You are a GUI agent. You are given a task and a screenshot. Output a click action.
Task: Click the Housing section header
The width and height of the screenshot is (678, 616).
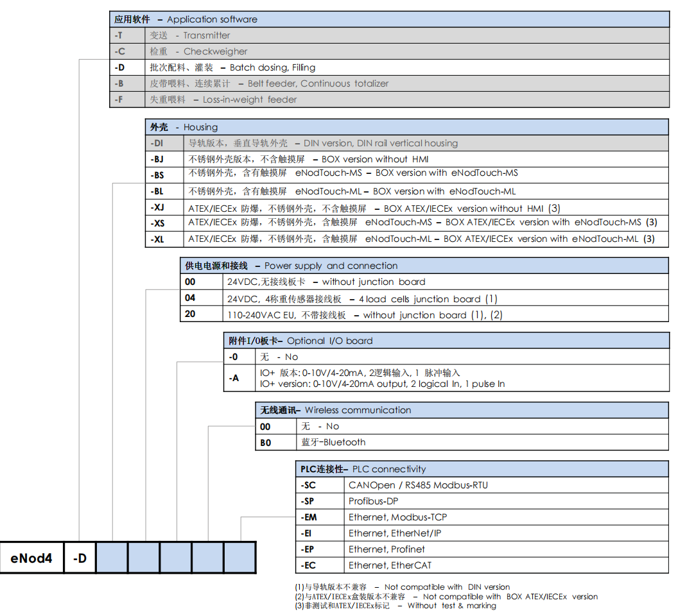pyautogui.click(x=407, y=127)
